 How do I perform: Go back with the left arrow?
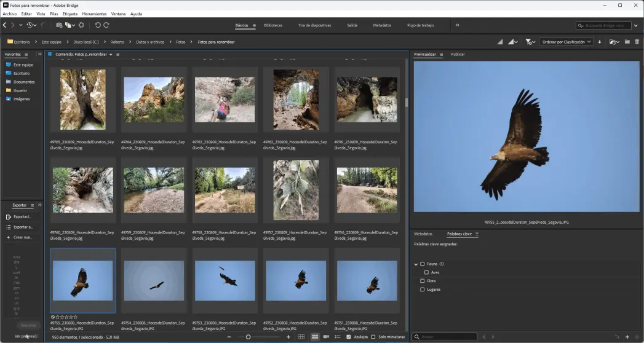pos(5,25)
